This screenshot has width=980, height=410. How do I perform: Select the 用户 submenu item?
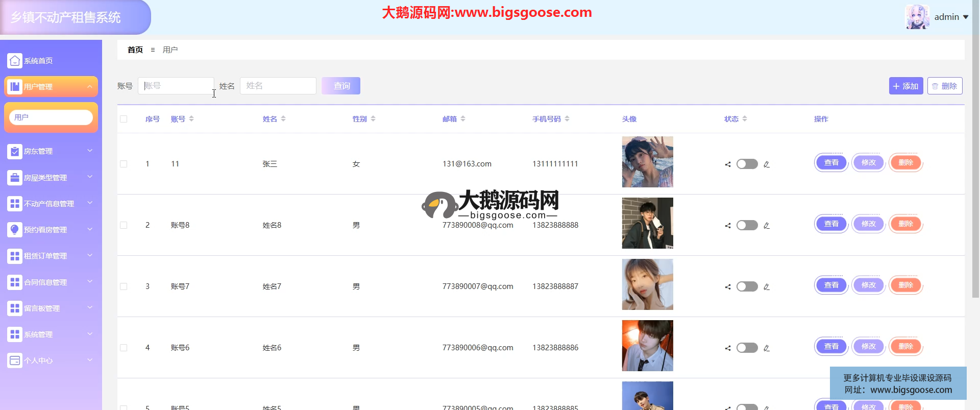(x=51, y=117)
